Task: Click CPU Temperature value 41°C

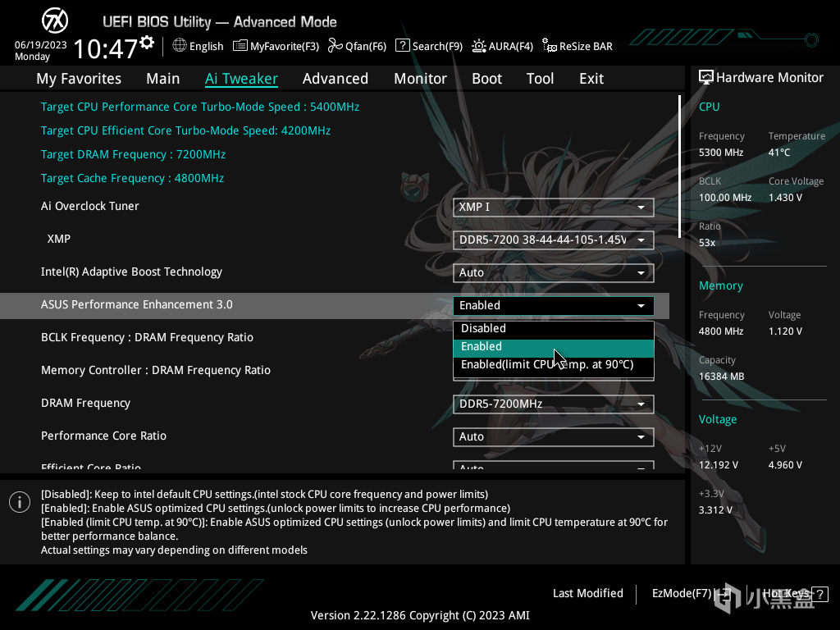Action: click(x=779, y=152)
